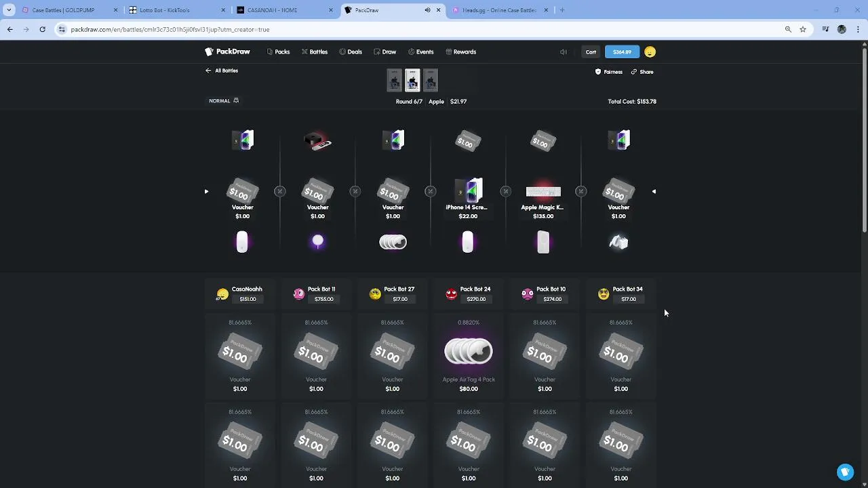Select the first pack thumbnail
Viewport: 868px width, 488px height.
coord(394,80)
